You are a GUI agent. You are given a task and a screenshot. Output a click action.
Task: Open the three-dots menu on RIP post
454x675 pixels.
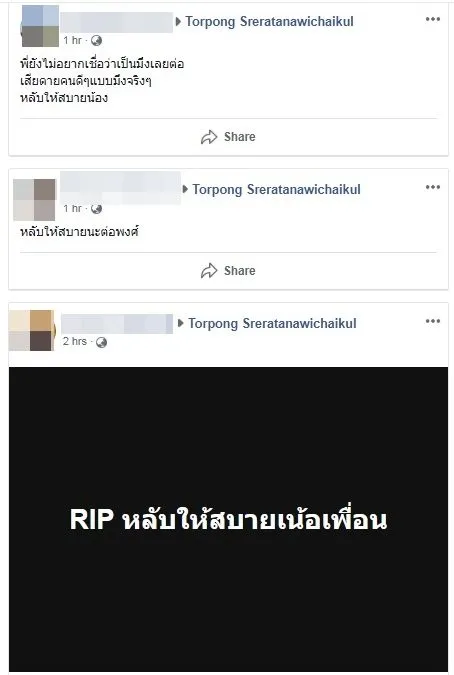click(x=432, y=321)
